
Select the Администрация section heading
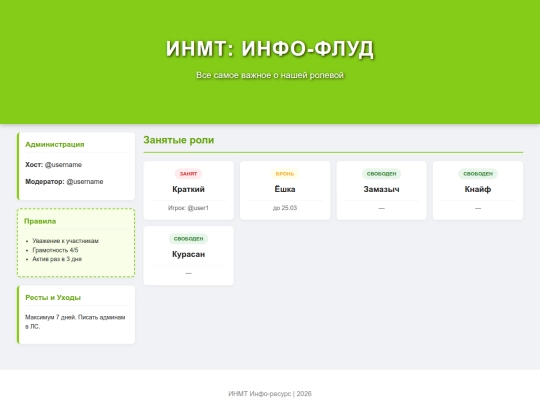[55, 144]
